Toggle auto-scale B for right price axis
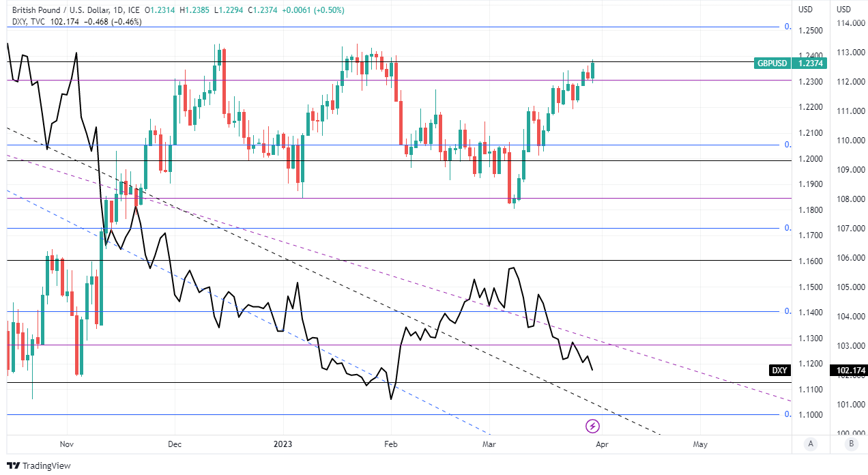The width and height of the screenshot is (868, 475). coord(850,444)
